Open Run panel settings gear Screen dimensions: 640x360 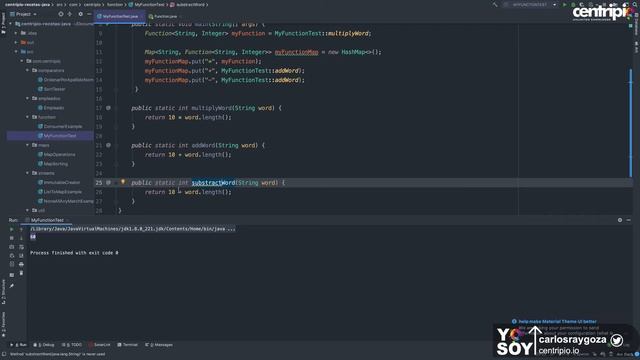click(620, 220)
